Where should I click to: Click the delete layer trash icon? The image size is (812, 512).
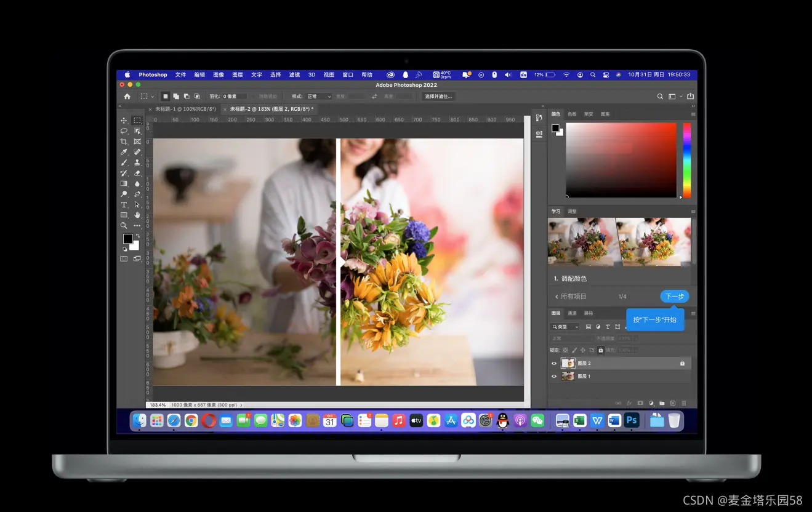pos(684,403)
